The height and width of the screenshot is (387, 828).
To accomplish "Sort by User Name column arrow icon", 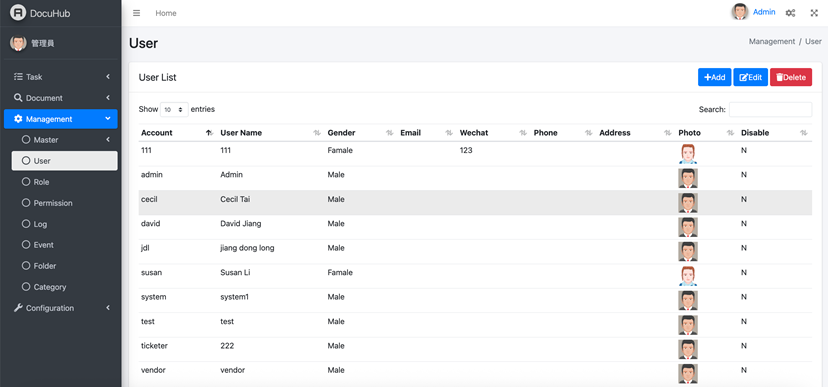I will tap(317, 133).
